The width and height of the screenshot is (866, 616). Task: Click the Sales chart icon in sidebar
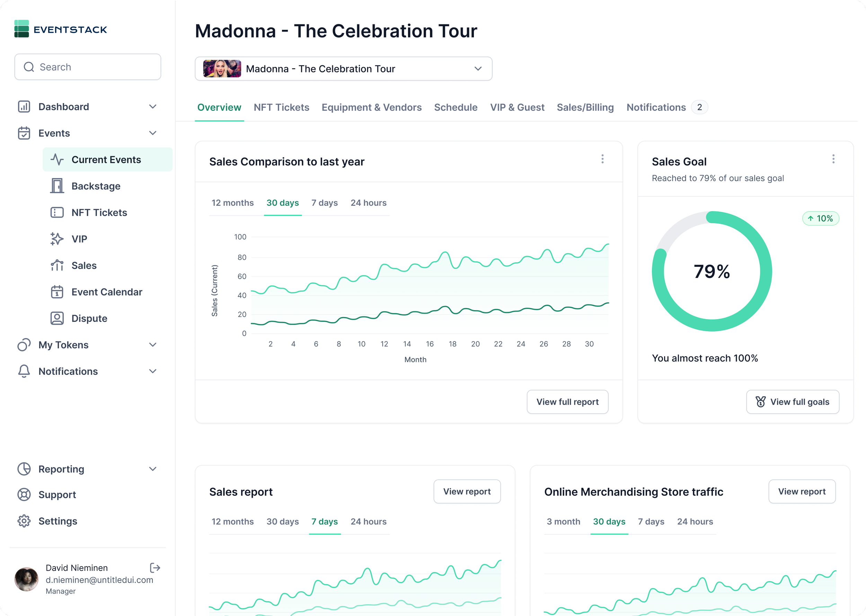click(x=57, y=265)
